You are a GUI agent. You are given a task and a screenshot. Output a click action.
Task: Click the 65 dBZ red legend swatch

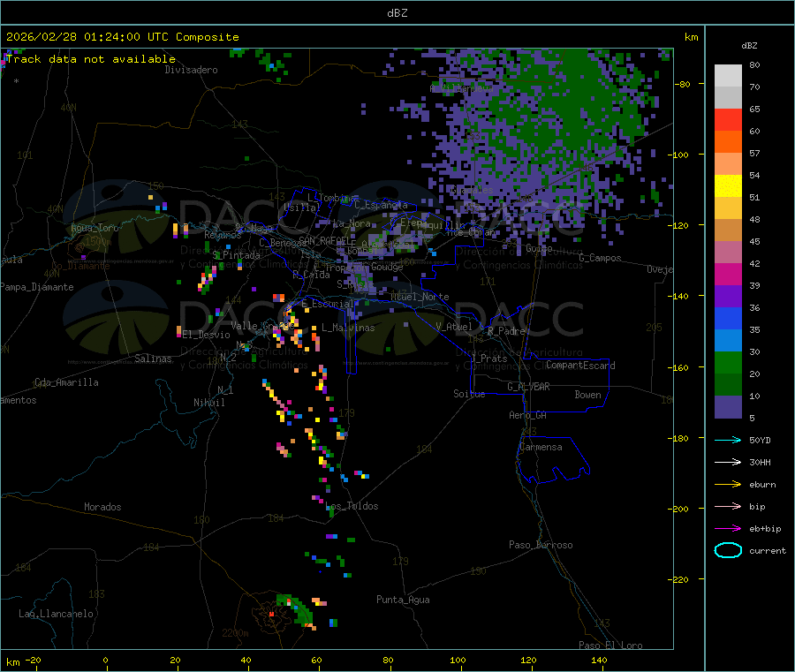pos(728,119)
